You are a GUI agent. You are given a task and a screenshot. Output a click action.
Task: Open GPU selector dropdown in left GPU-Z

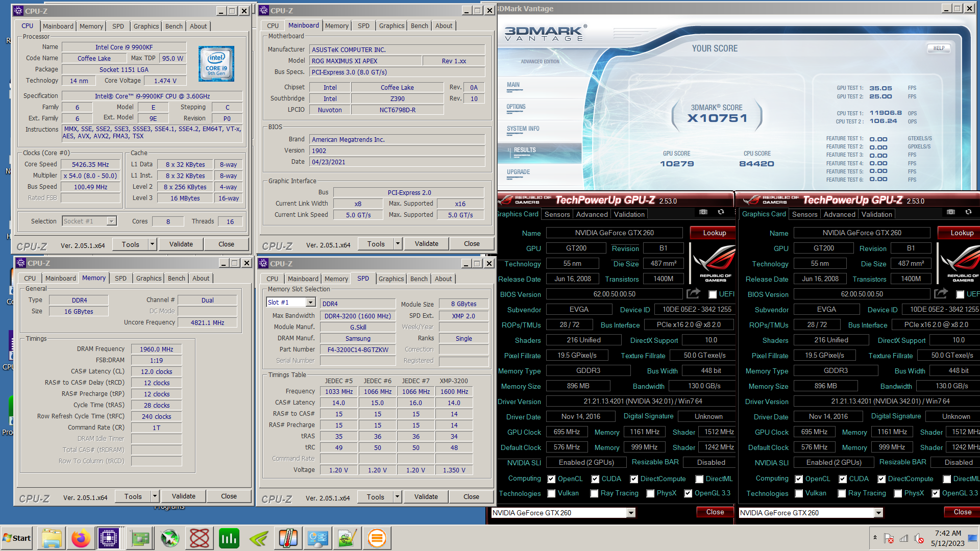(631, 513)
